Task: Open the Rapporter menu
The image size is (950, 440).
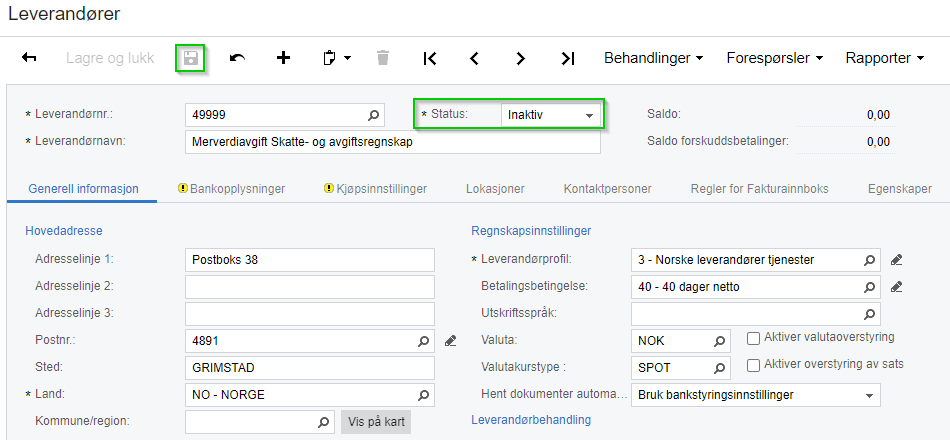Action: coord(885,58)
